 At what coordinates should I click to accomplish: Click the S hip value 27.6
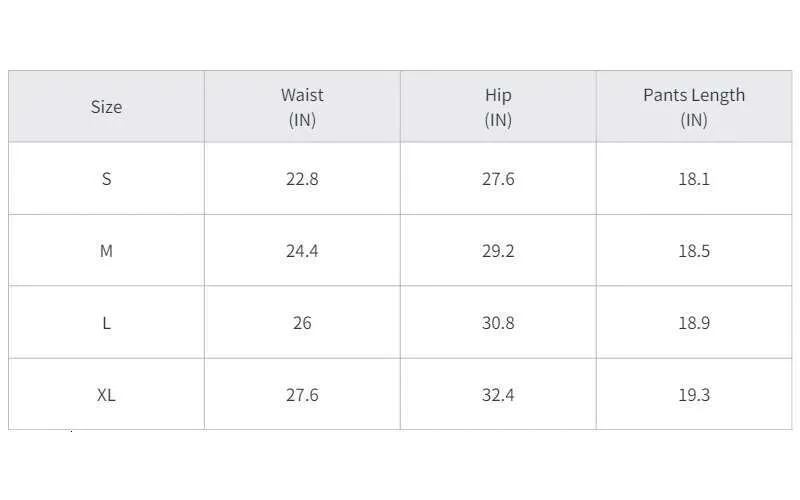pyautogui.click(x=498, y=179)
